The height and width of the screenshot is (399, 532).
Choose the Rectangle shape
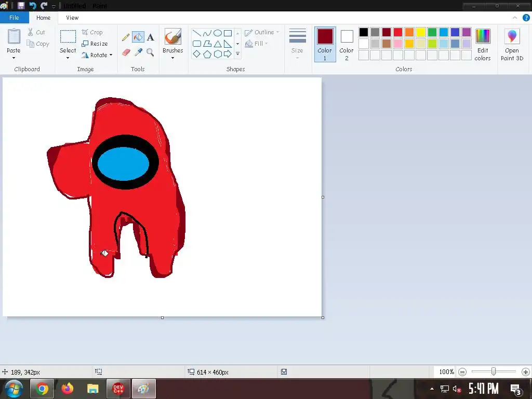228,33
